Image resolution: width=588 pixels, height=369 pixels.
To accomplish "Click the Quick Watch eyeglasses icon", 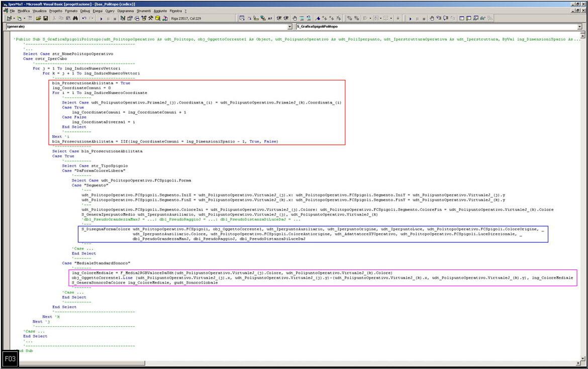I will pyautogui.click(x=483, y=18).
